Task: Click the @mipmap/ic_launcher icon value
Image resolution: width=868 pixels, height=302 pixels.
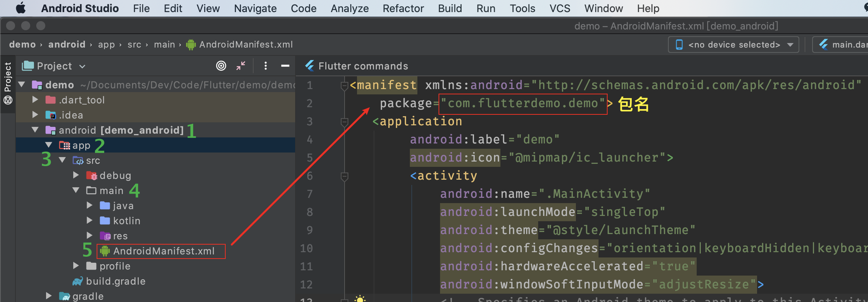Action: (587, 158)
